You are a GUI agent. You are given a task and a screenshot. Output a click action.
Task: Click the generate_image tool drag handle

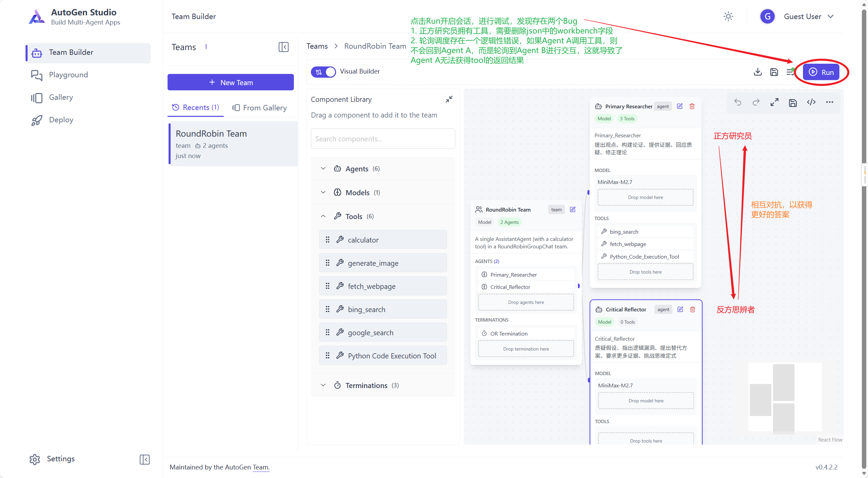click(x=328, y=263)
